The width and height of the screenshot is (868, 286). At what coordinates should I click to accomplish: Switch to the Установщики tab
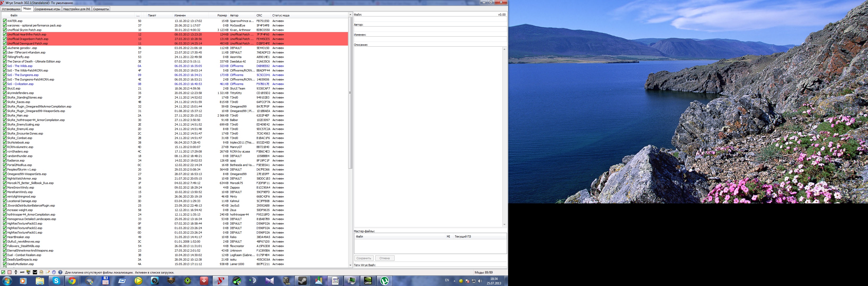click(x=11, y=9)
